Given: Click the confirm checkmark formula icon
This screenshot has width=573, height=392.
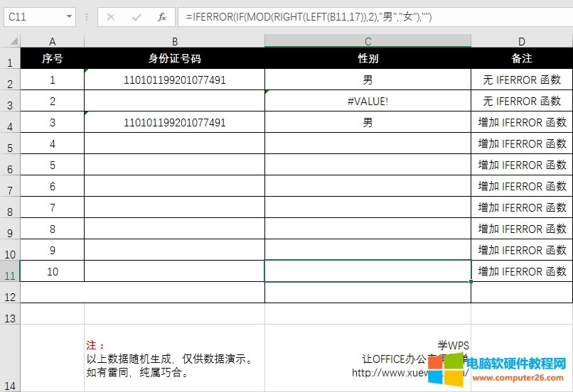Looking at the screenshot, I should pyautogui.click(x=136, y=17).
